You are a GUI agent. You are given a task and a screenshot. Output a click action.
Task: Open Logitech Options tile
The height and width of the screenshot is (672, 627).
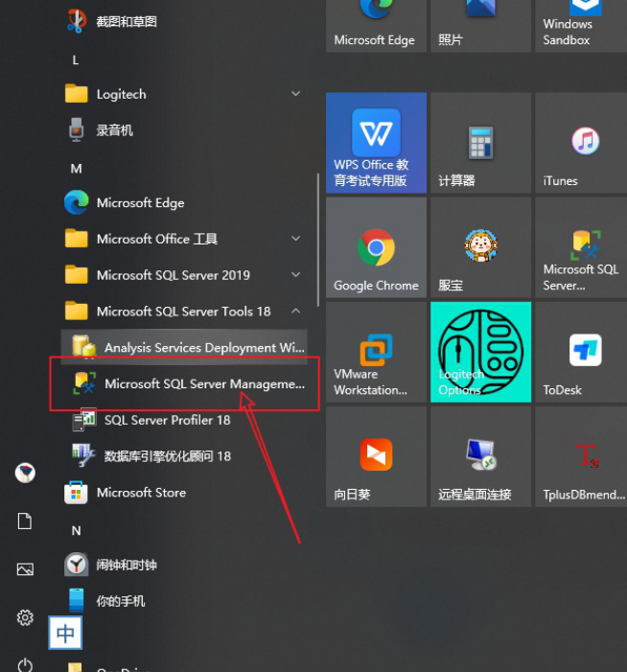(481, 352)
